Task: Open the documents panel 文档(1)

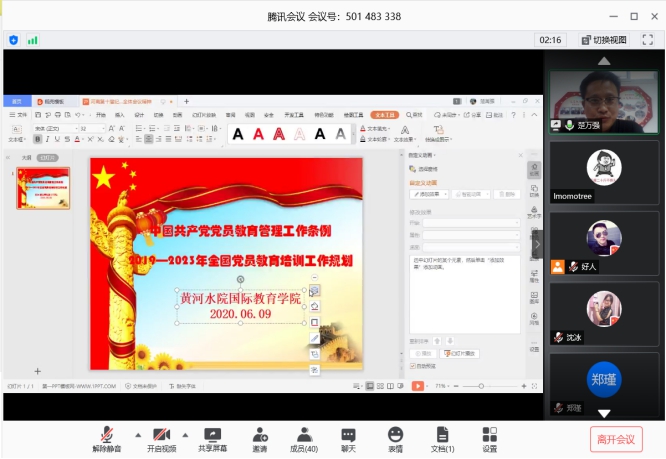Action: click(442, 438)
